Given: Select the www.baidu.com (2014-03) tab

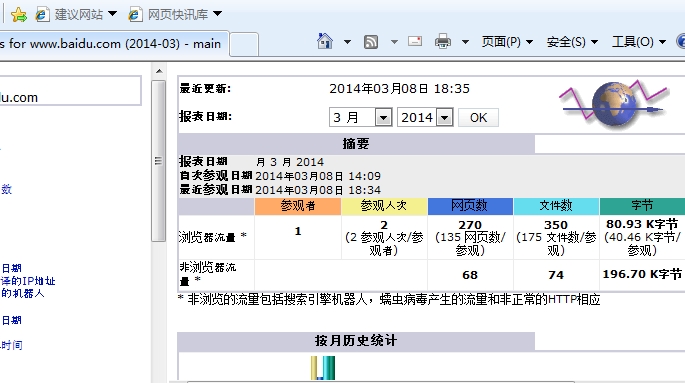Looking at the screenshot, I should click(x=114, y=44).
